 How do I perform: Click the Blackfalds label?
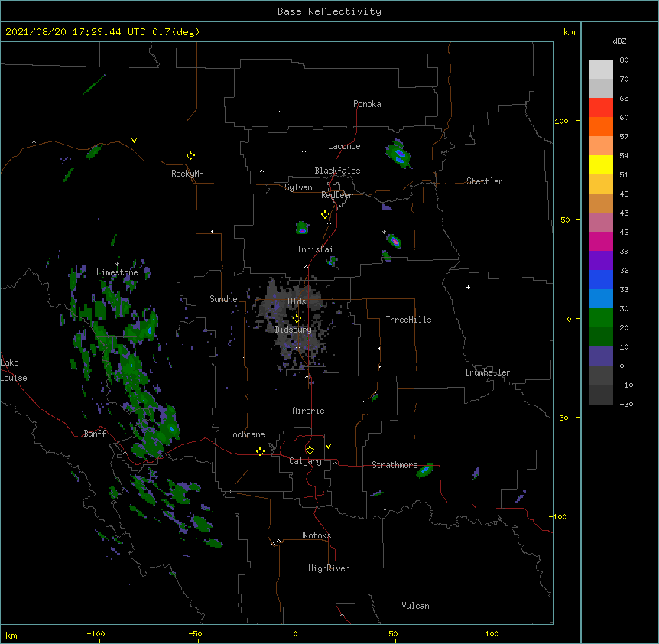pos(337,171)
